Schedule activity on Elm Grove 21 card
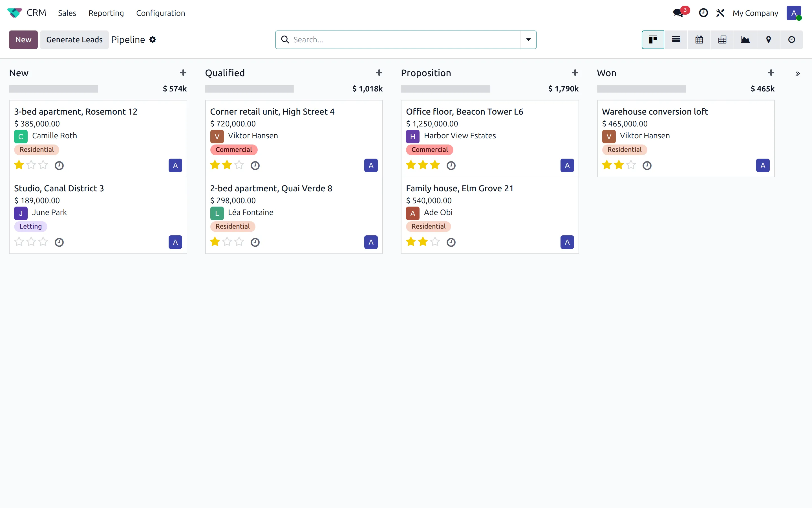This screenshot has height=508, width=812. pyautogui.click(x=451, y=242)
